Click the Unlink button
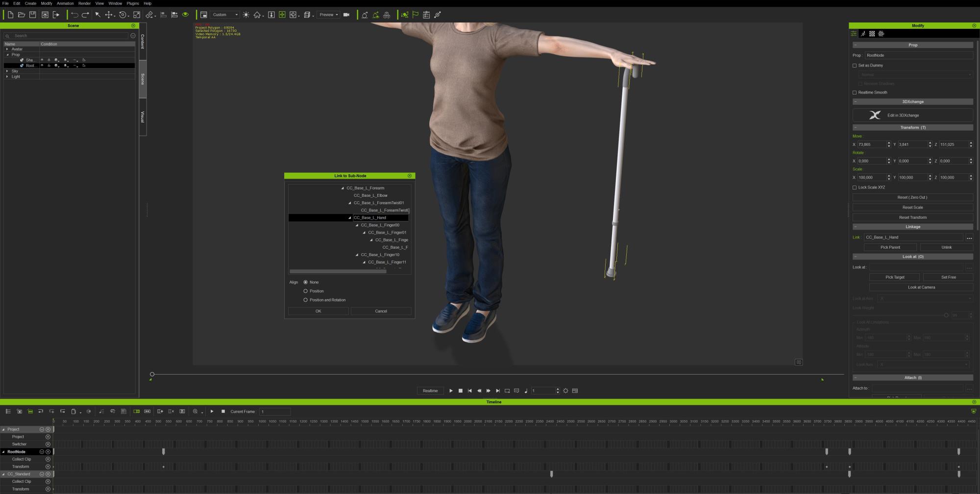The image size is (980, 494). click(x=947, y=247)
